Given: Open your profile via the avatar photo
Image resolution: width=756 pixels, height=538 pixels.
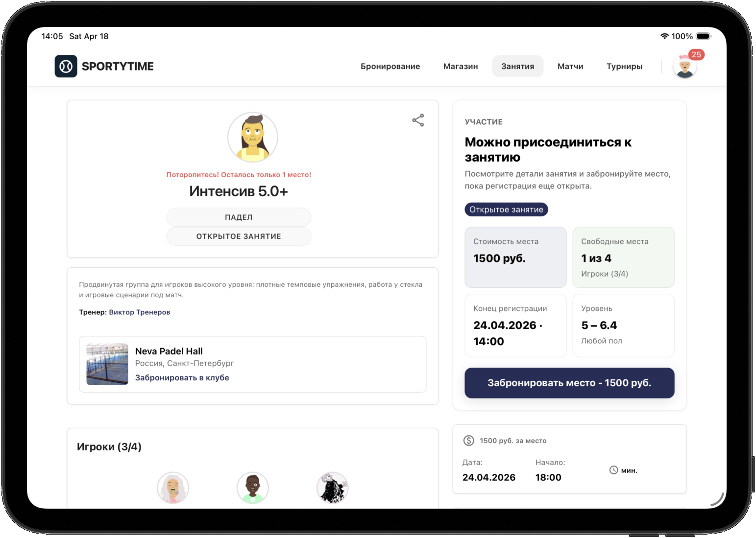Looking at the screenshot, I should 684,67.
